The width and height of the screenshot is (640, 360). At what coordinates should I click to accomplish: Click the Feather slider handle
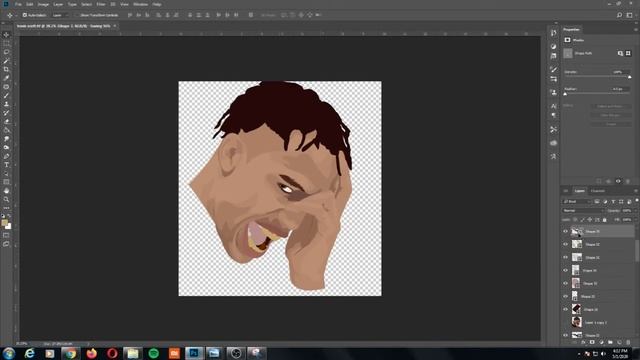(565, 94)
